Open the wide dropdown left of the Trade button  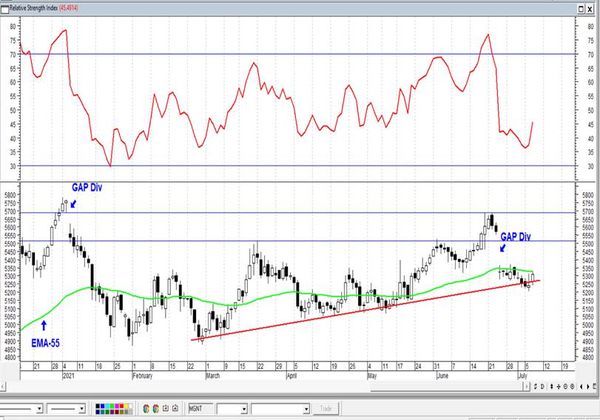(306, 409)
